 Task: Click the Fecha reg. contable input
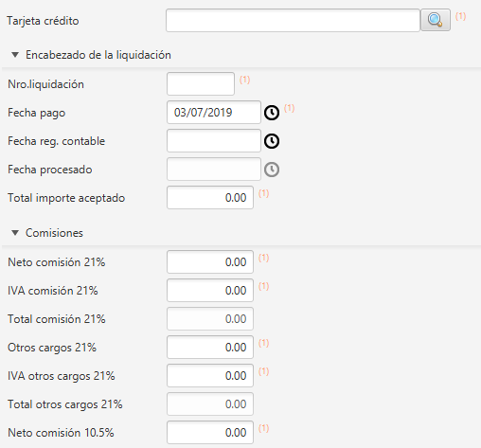pos(214,141)
